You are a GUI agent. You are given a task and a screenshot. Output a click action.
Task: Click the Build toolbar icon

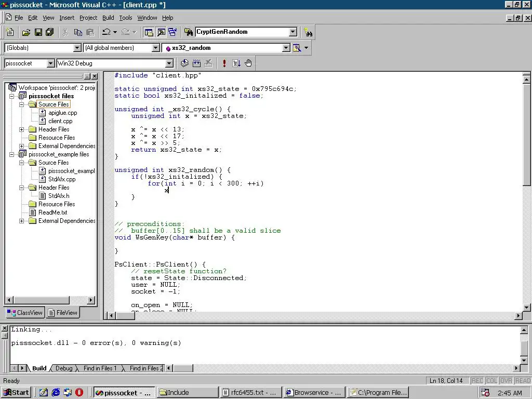196,63
